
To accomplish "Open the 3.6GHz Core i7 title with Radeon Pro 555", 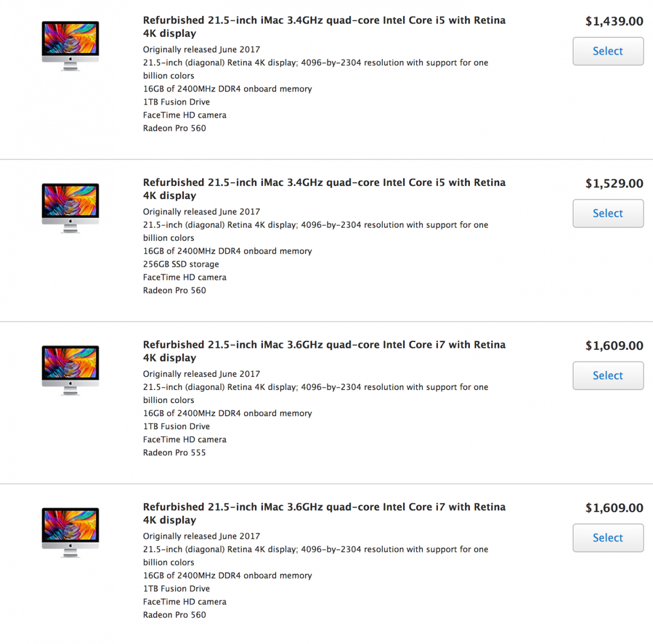I will pyautogui.click(x=324, y=351).
